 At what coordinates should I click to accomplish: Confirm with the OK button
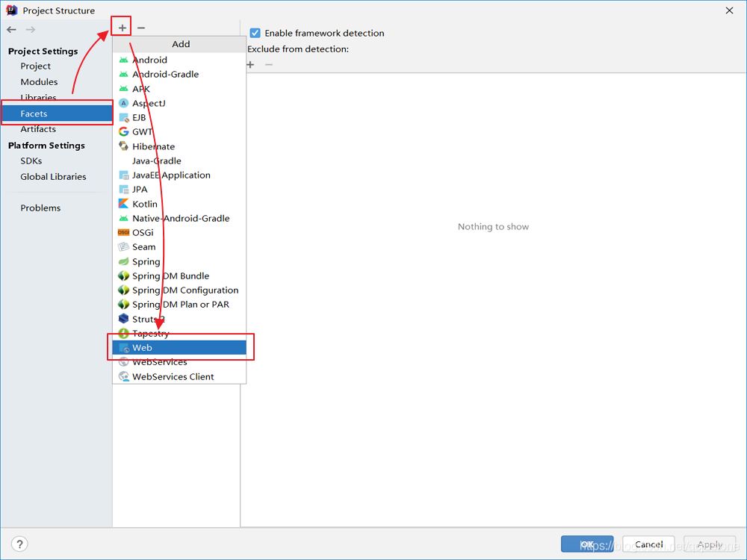click(587, 544)
